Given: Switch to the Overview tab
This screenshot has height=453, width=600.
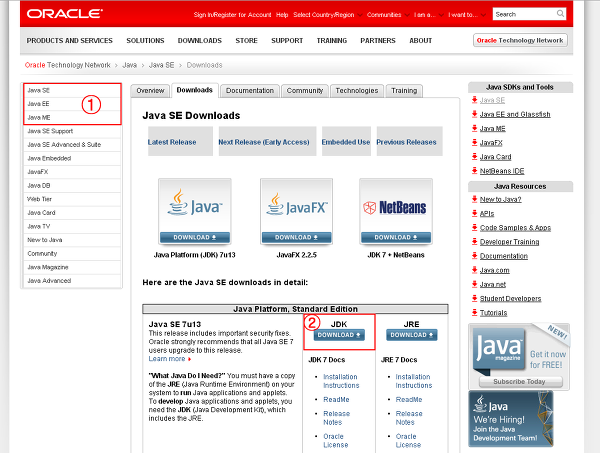Looking at the screenshot, I should (x=150, y=91).
